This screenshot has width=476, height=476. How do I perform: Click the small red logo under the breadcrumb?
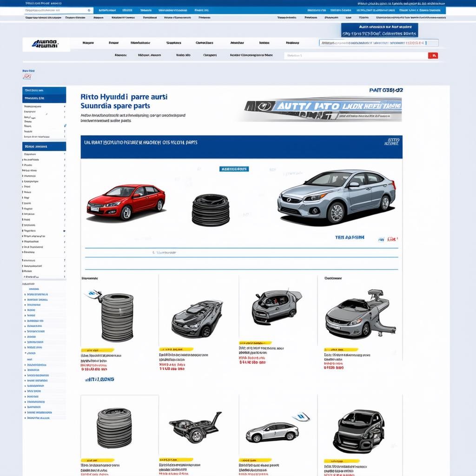pos(27,77)
